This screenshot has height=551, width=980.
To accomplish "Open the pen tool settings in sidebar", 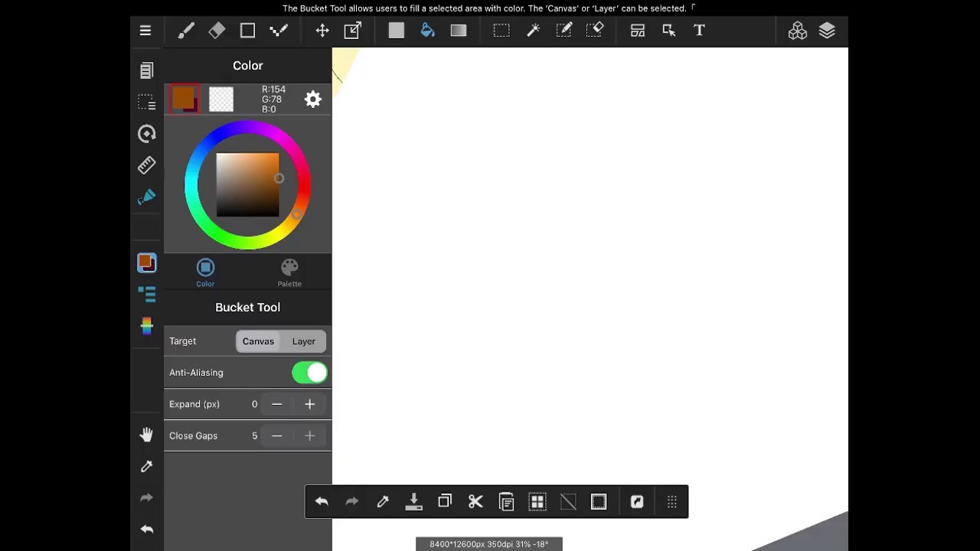I will click(147, 197).
